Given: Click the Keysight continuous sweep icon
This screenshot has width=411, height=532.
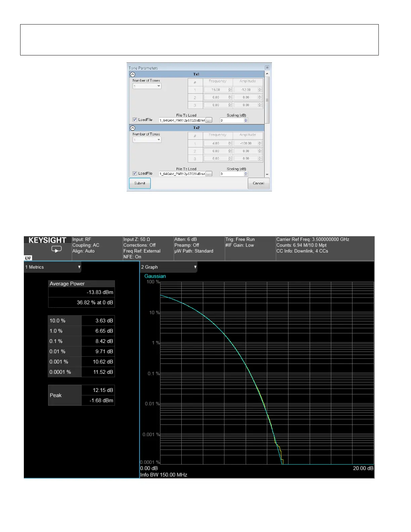Looking at the screenshot, I should pos(56,249).
